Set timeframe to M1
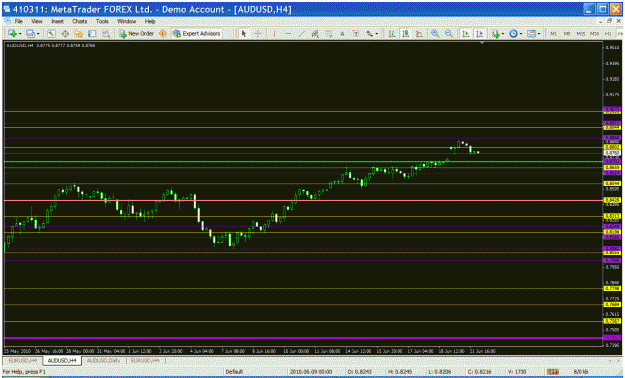Image resolution: width=625 pixels, height=378 pixels. (553, 34)
